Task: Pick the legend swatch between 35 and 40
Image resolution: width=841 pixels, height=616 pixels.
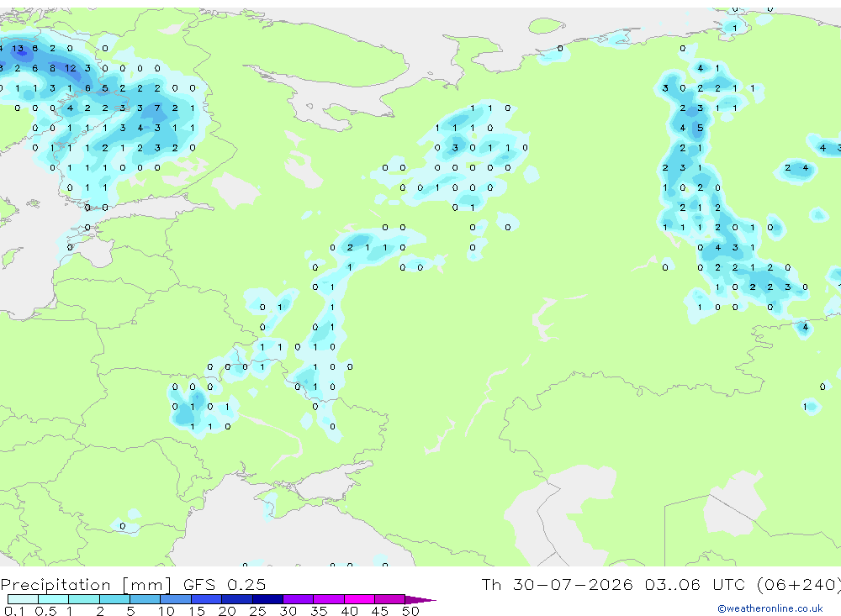Action: (328, 599)
